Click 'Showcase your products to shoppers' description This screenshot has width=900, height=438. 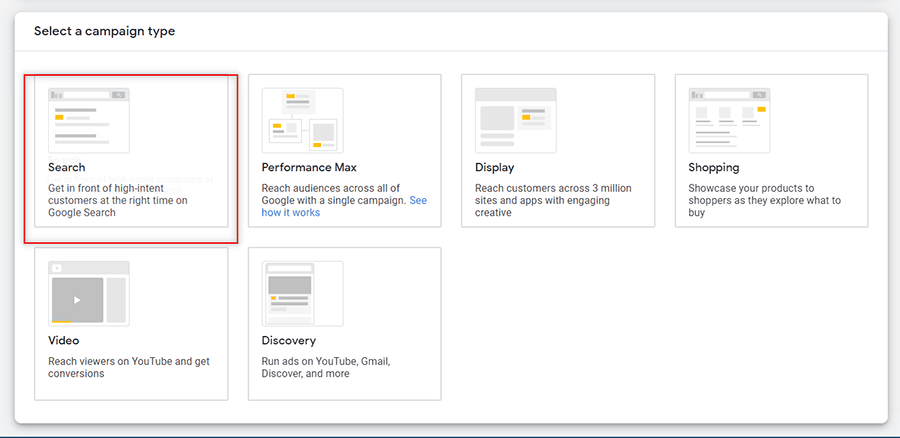coord(765,200)
